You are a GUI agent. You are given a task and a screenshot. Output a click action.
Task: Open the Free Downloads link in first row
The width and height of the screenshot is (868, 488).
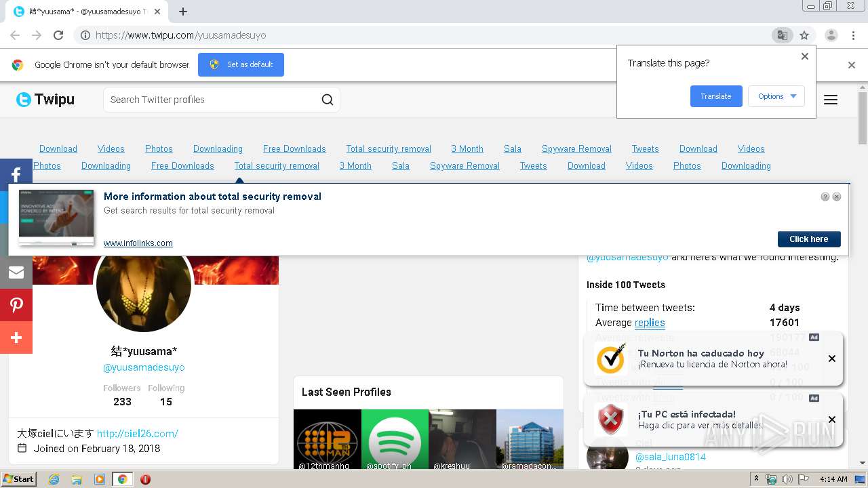294,148
